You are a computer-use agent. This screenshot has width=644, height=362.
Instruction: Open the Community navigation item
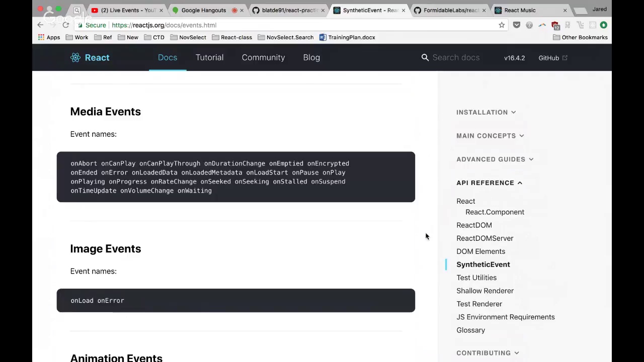tap(263, 57)
